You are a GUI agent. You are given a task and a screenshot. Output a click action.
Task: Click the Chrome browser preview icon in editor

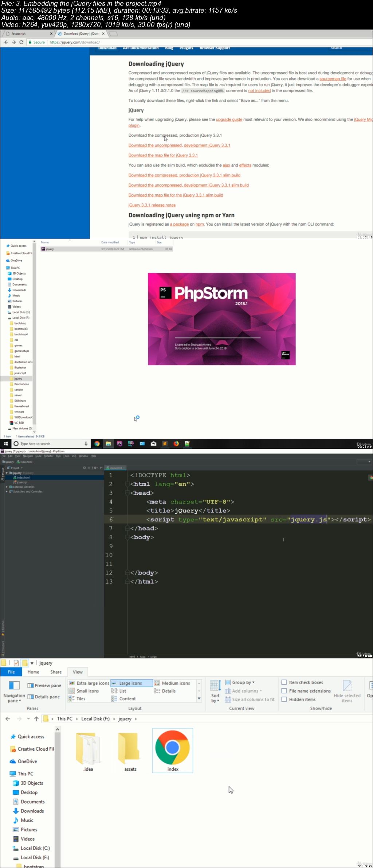(x=371, y=477)
